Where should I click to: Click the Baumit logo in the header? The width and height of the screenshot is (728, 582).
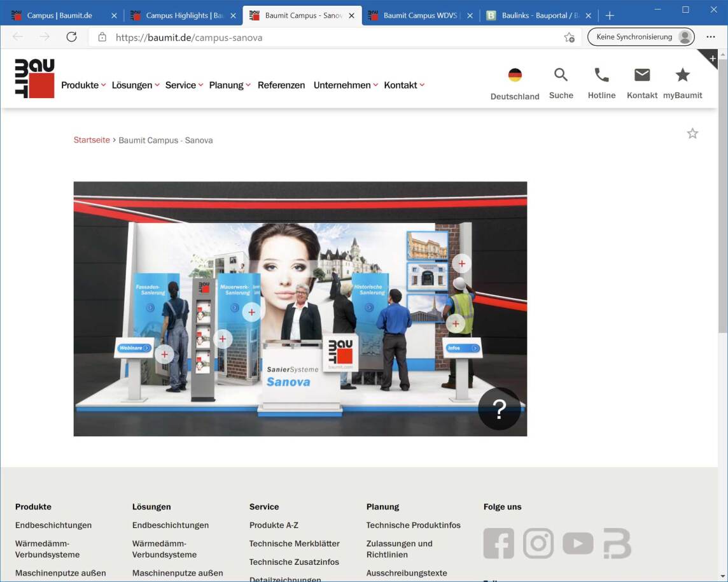pyautogui.click(x=35, y=78)
